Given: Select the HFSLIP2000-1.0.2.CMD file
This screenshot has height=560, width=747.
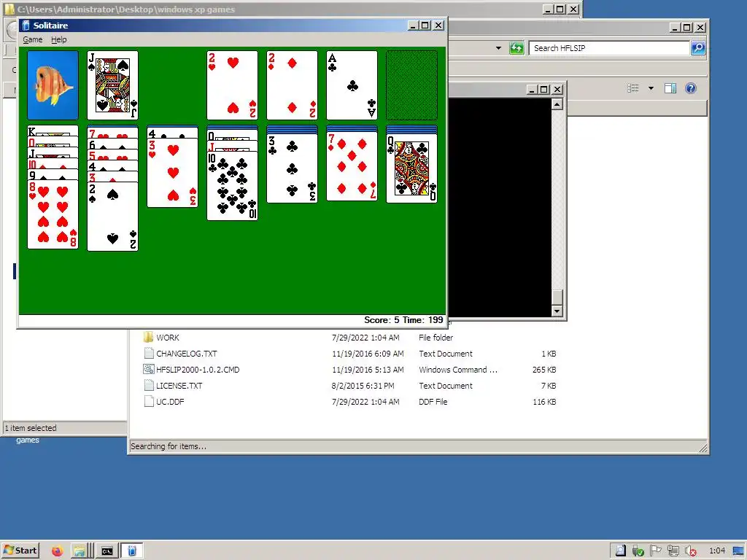Looking at the screenshot, I should point(350,370).
